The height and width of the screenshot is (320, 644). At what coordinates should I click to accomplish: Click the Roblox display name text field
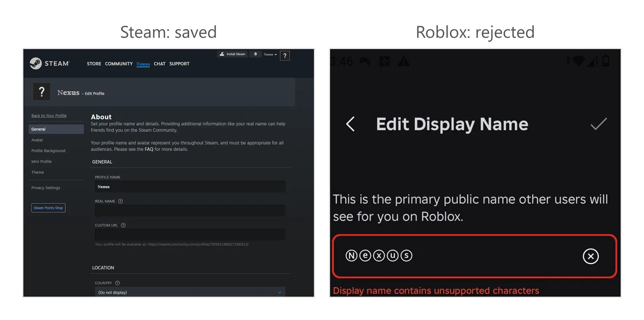pyautogui.click(x=475, y=256)
